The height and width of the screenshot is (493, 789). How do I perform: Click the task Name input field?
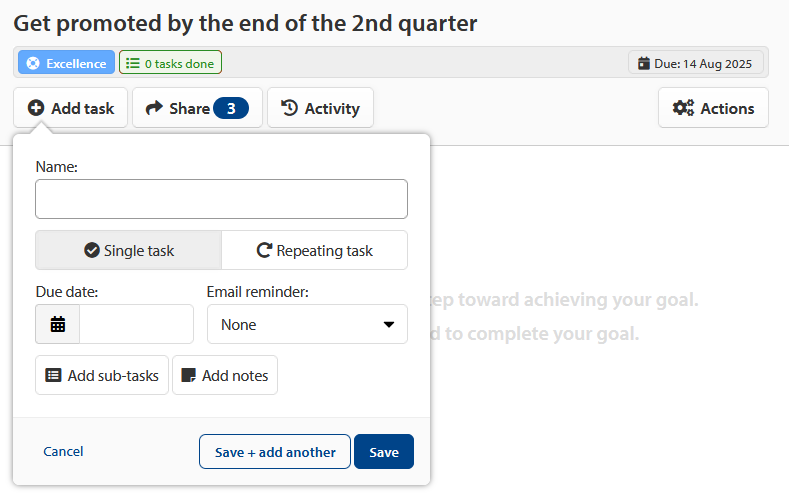[221, 199]
